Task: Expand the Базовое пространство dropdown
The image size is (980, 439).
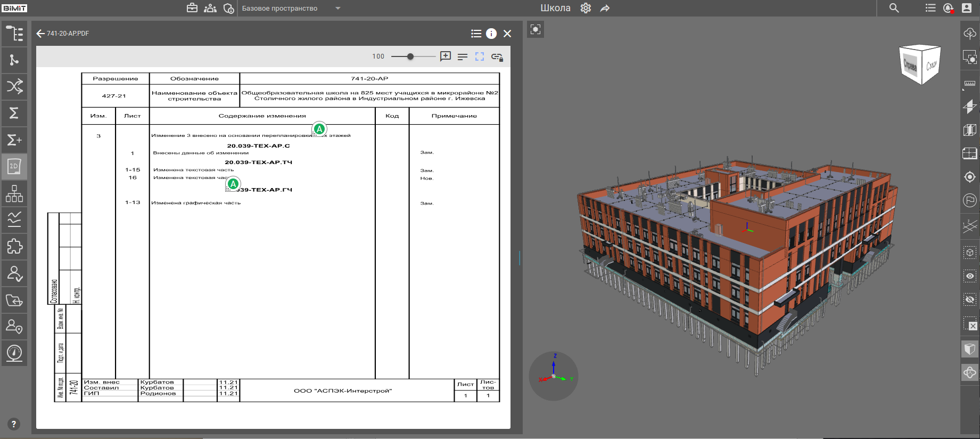Action: [337, 9]
